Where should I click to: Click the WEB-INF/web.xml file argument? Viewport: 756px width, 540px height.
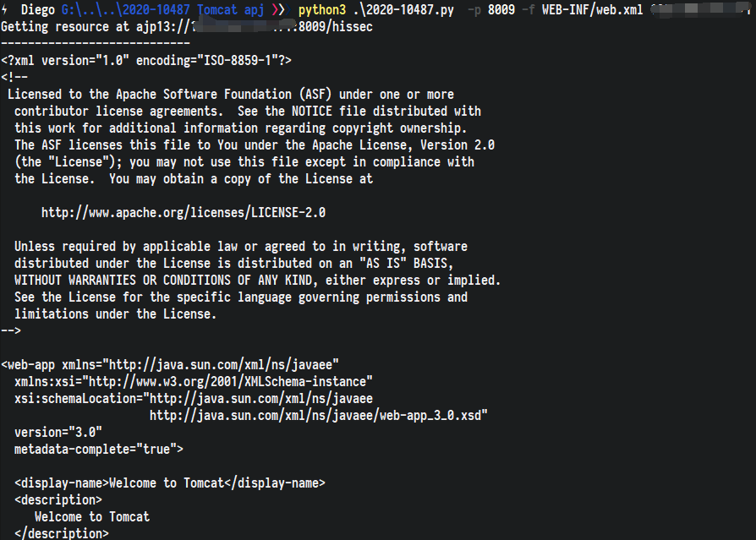(x=592, y=10)
